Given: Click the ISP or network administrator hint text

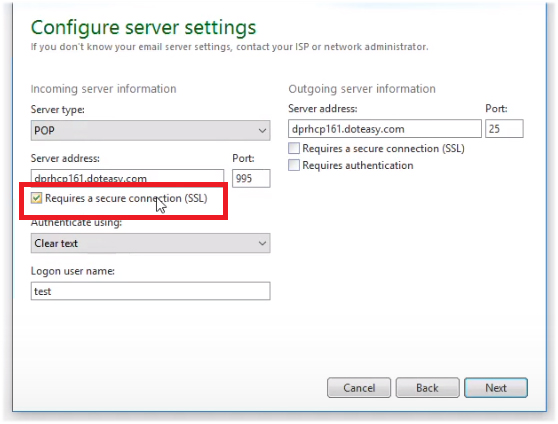Looking at the screenshot, I should pyautogui.click(x=229, y=47).
